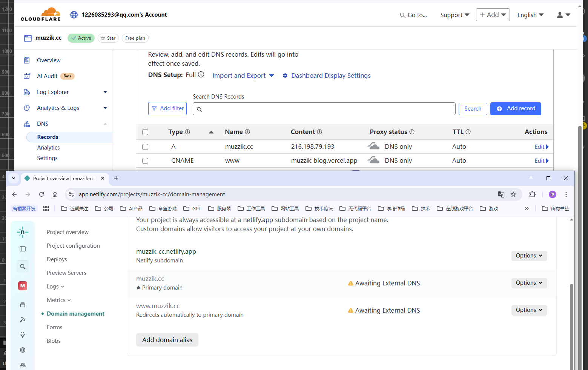Open Options for www.muzzik.cc
The image size is (588, 370).
click(529, 310)
